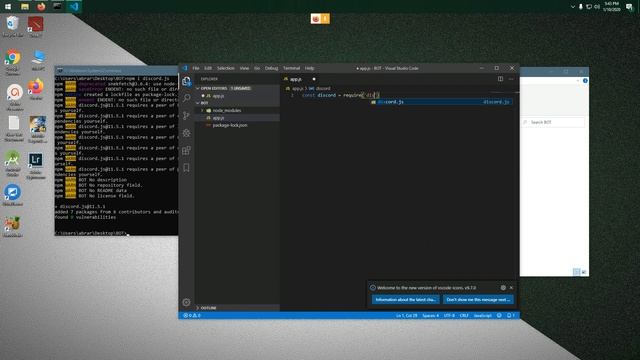Click Ln 1, Col cursor position indicator

(x=407, y=316)
